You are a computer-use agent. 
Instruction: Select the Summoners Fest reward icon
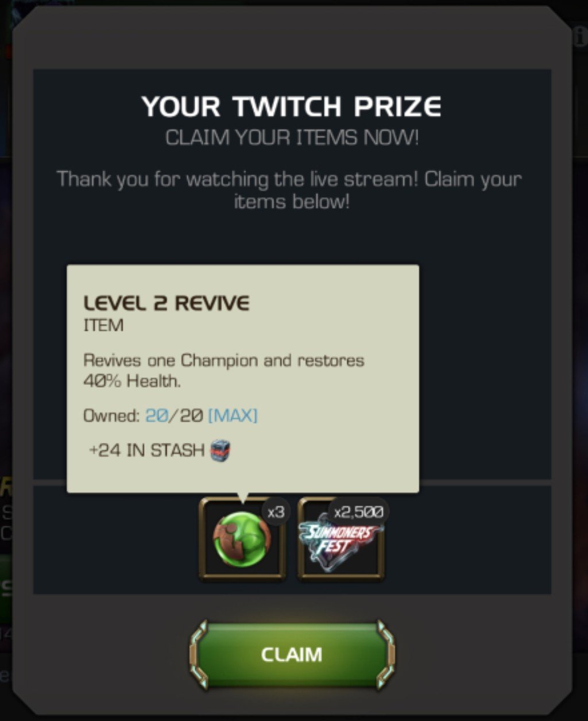tap(341, 539)
